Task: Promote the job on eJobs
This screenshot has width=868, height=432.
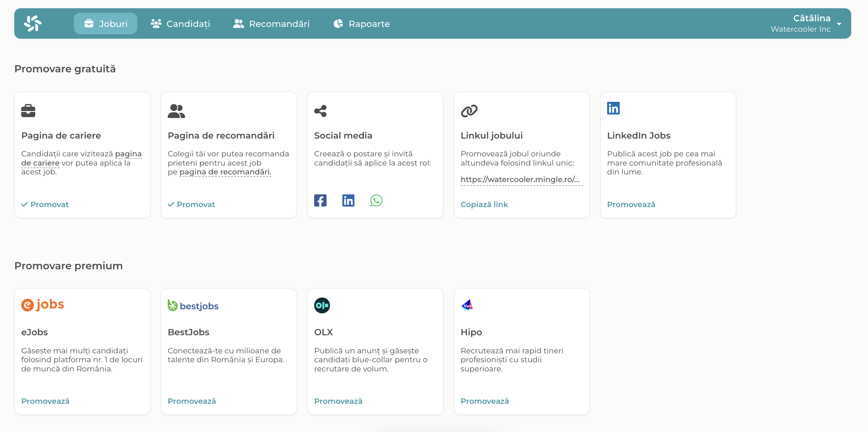Action: pos(45,401)
